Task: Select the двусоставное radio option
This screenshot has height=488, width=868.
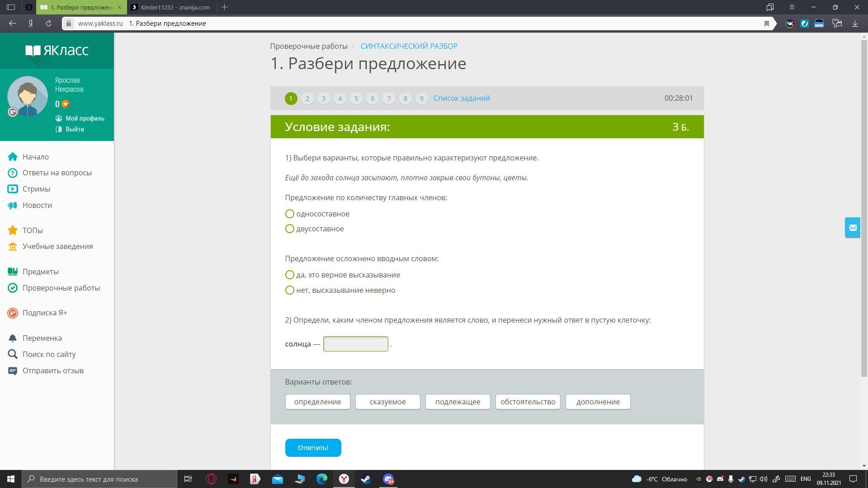Action: click(x=290, y=229)
